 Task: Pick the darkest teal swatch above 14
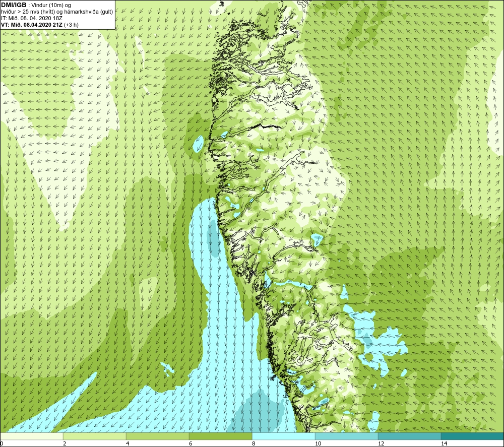click(472, 436)
